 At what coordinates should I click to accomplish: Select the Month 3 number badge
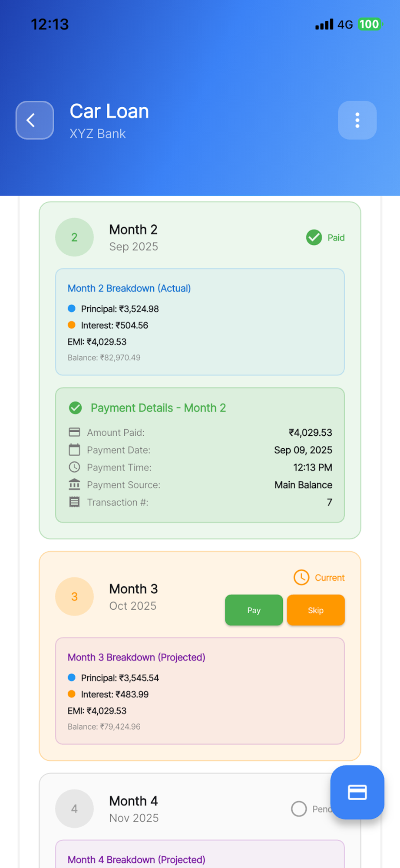click(x=74, y=596)
